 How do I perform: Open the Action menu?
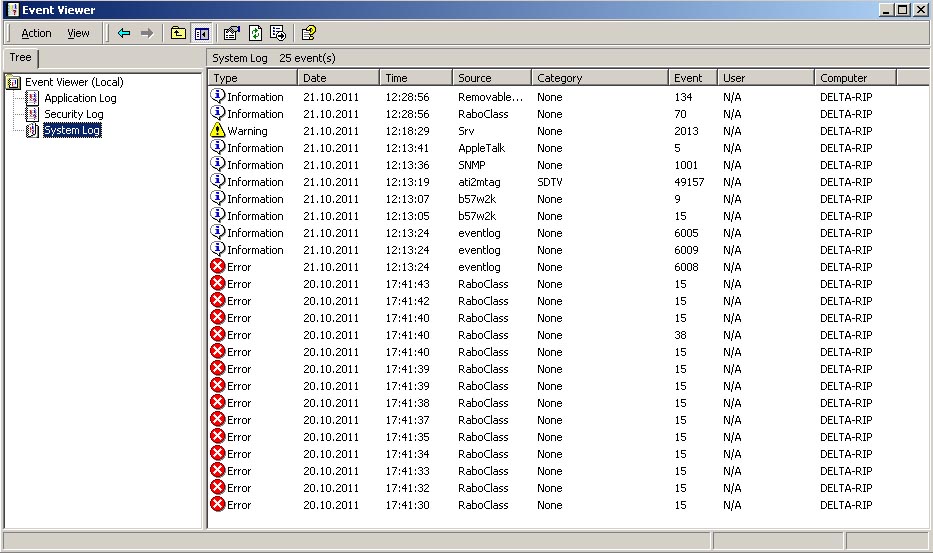pyautogui.click(x=36, y=33)
